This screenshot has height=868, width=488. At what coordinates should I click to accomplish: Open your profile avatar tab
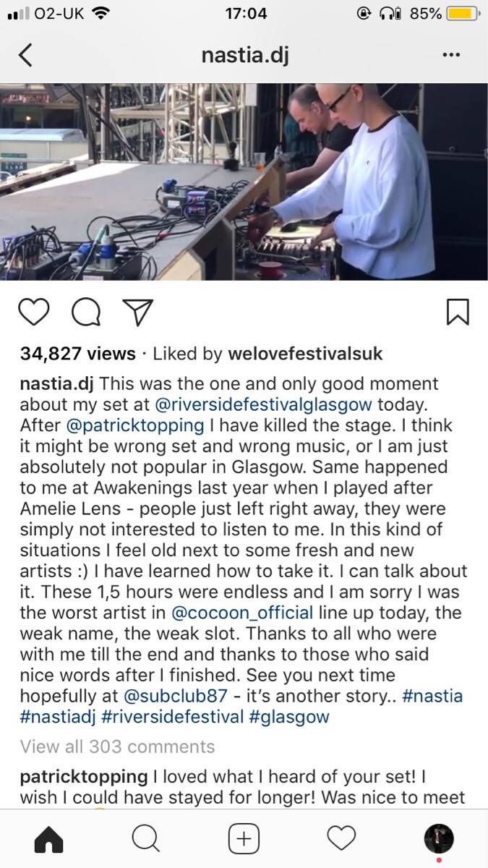click(x=438, y=839)
